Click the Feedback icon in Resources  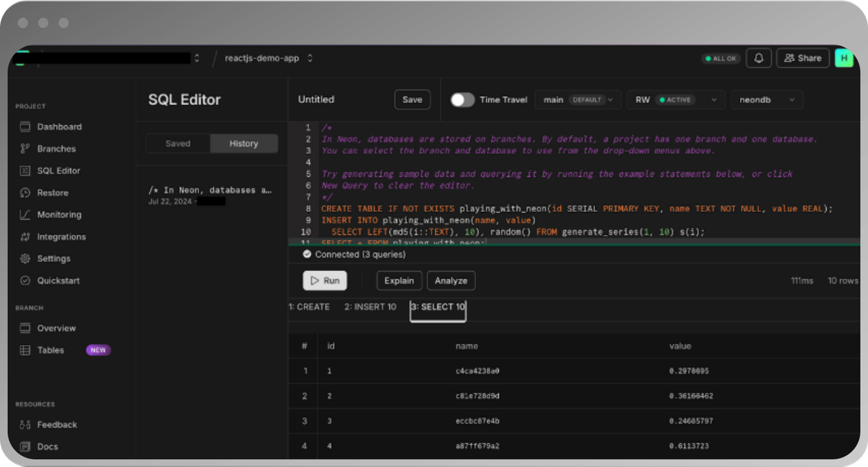coord(25,424)
